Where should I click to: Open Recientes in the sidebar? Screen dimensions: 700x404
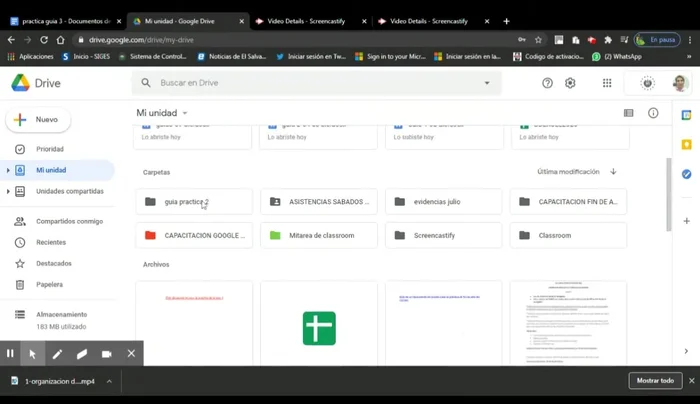[x=50, y=242]
